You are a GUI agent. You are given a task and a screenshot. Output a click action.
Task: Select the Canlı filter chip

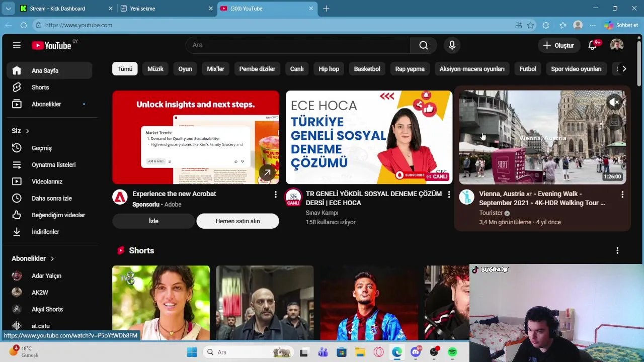(x=297, y=69)
